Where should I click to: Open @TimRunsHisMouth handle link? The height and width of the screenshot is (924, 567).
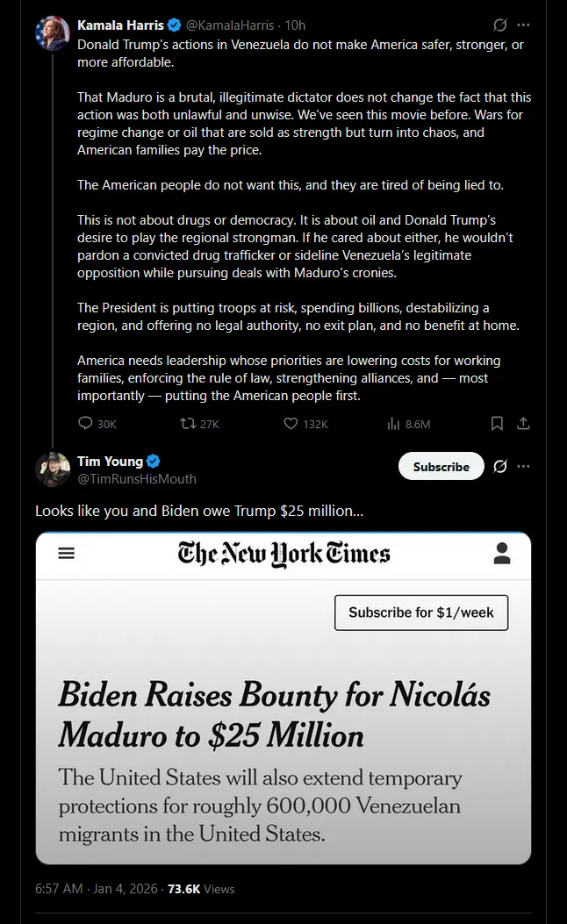(x=137, y=479)
